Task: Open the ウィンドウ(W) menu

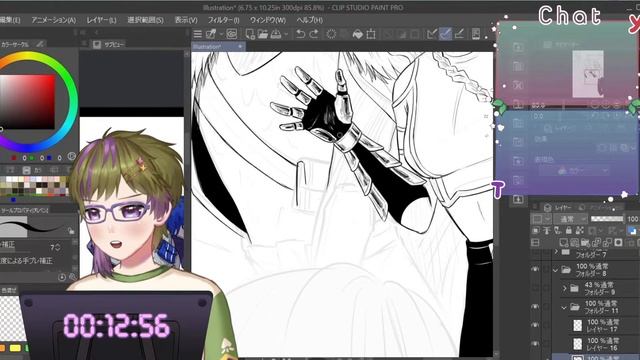Action: [268, 20]
